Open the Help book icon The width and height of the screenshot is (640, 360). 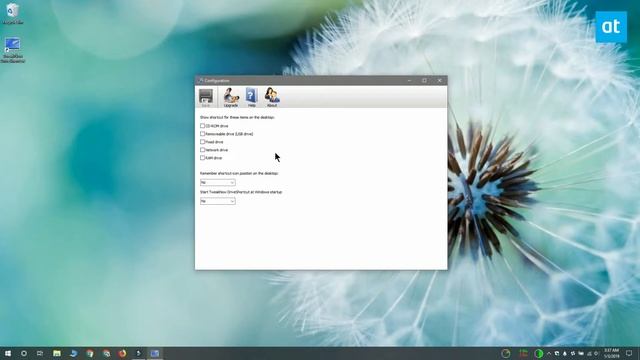point(251,98)
